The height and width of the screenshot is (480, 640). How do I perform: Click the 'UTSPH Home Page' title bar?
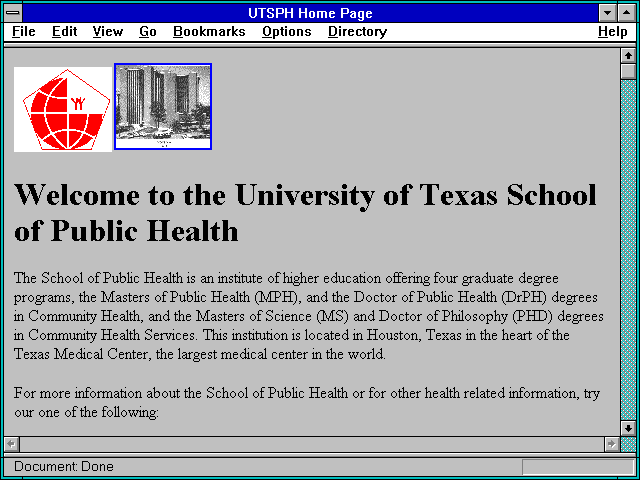point(310,13)
